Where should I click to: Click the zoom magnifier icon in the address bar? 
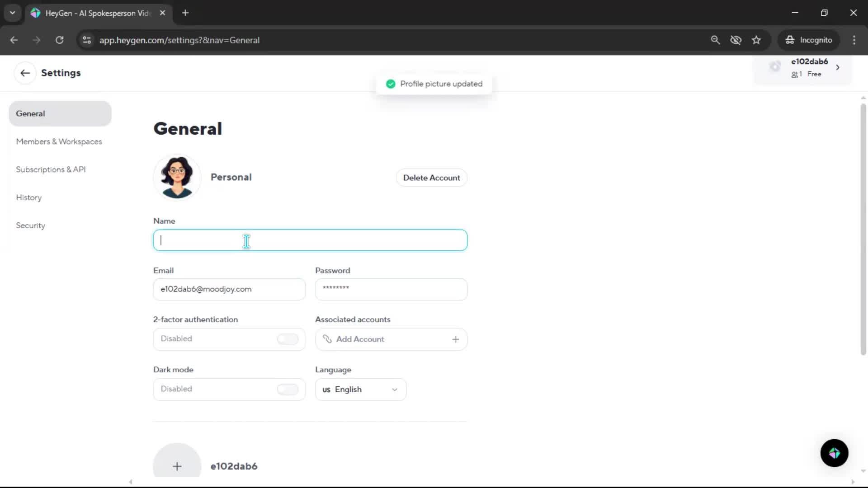715,40
